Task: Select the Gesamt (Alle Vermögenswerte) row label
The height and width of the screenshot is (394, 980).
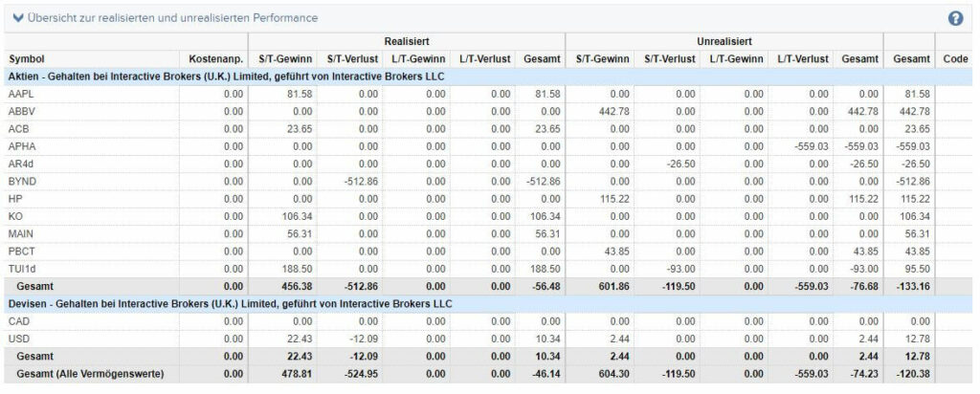Action: (x=91, y=374)
